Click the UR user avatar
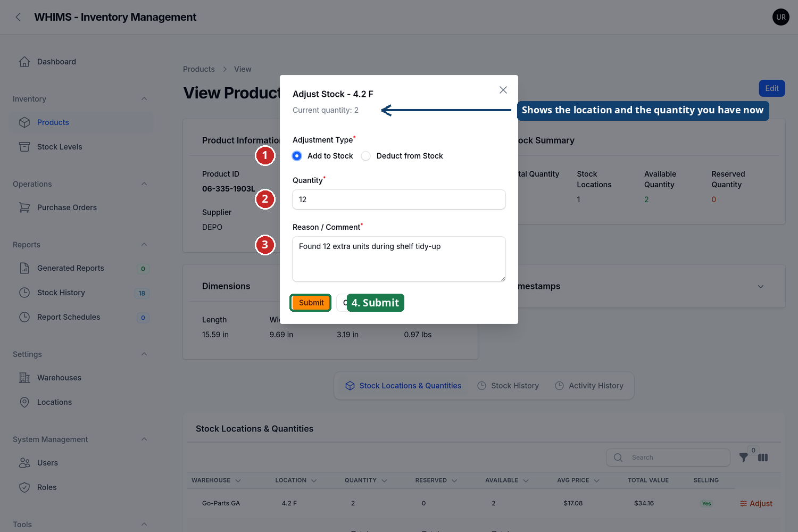The image size is (798, 532). (x=781, y=17)
